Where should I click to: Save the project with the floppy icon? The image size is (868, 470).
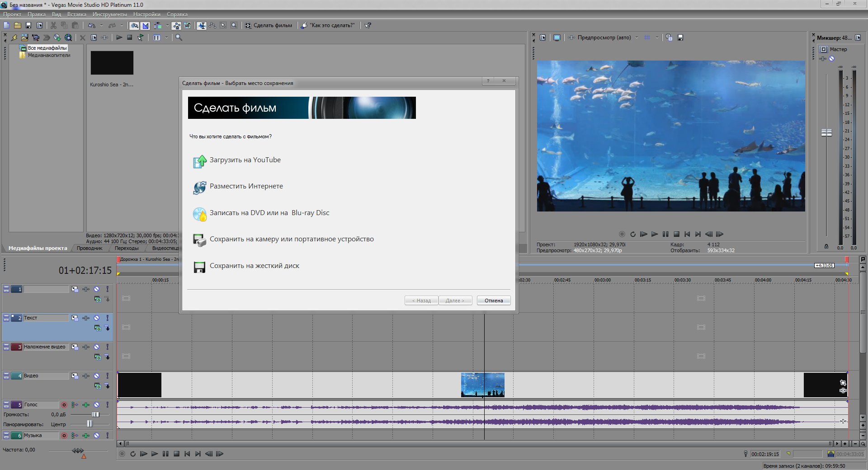pyautogui.click(x=28, y=25)
